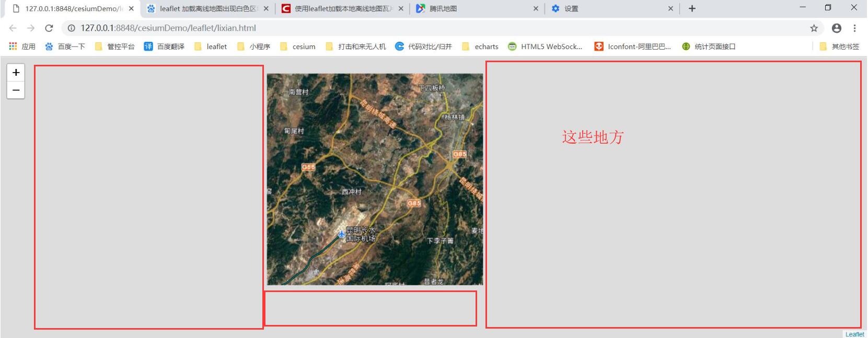
Task: Minimize the Chrome window
Action: 803,7
